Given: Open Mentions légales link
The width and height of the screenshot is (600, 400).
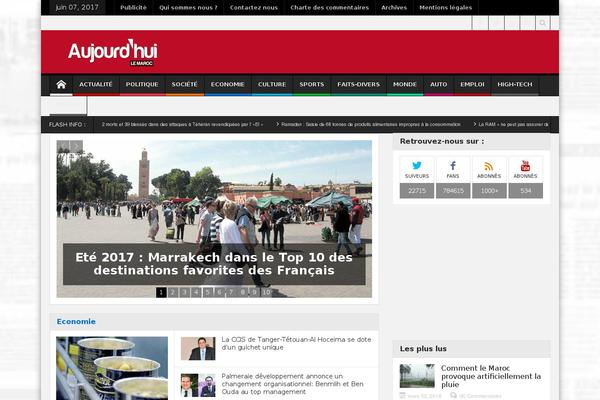Looking at the screenshot, I should (445, 7).
